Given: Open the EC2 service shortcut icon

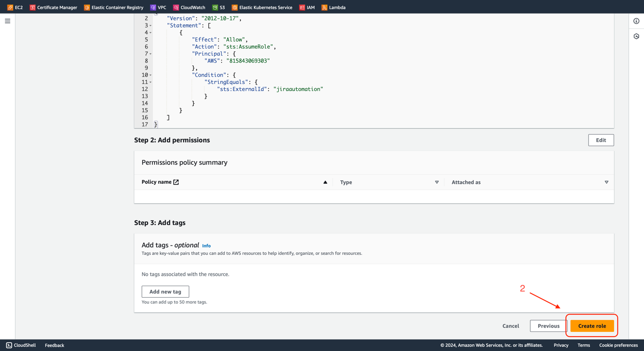Looking at the screenshot, I should pos(10,7).
